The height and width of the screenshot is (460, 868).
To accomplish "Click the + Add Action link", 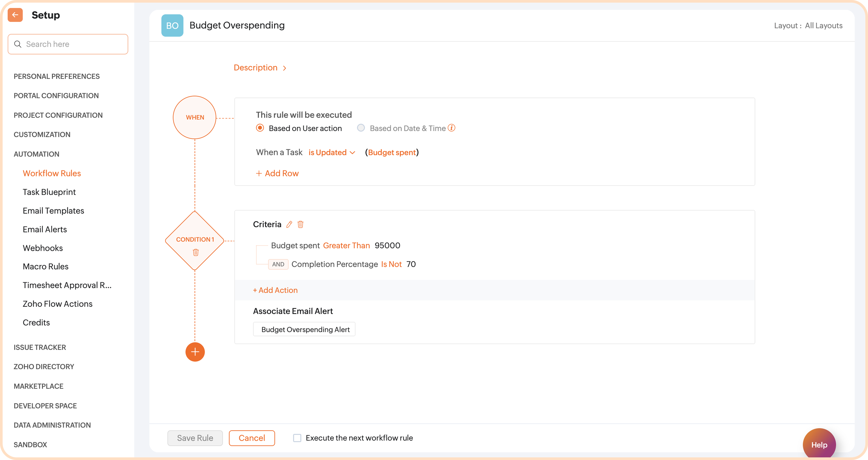I will click(x=275, y=290).
